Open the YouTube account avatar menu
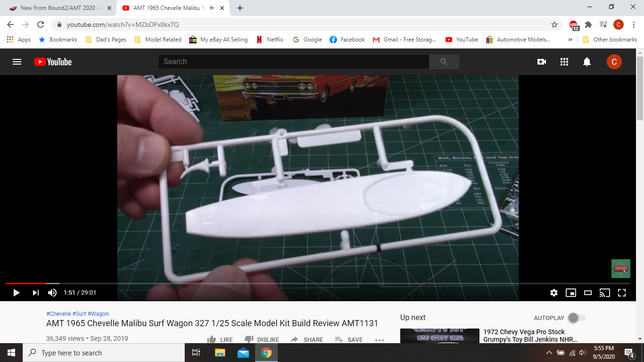Screen dimensions: 644x362 tap(614, 62)
